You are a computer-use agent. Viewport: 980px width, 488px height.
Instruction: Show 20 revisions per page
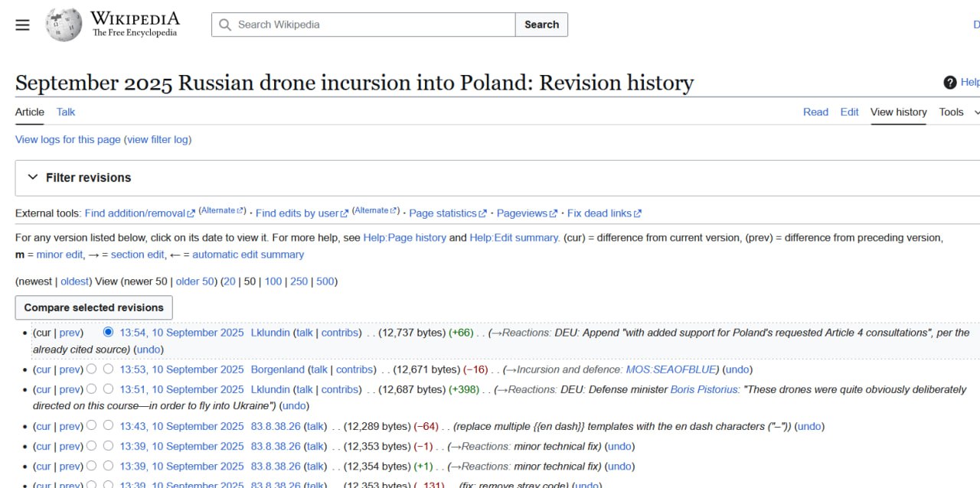(229, 281)
